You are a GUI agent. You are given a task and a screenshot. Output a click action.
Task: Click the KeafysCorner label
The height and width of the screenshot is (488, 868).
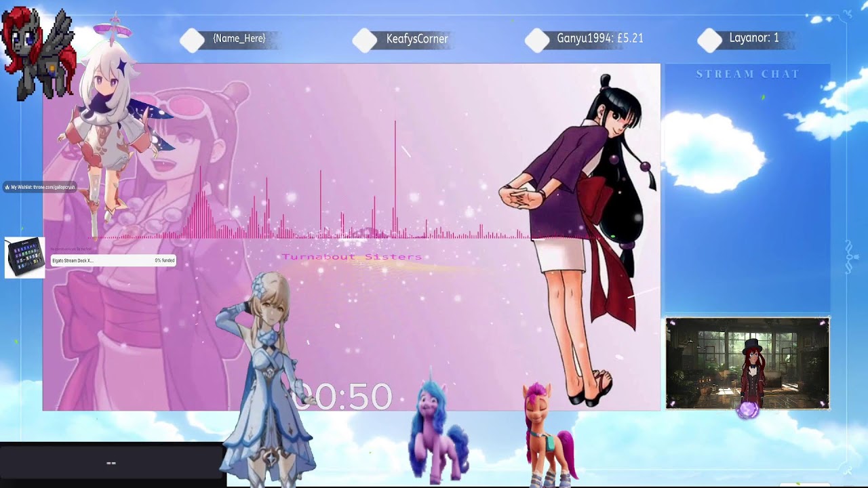coord(417,39)
